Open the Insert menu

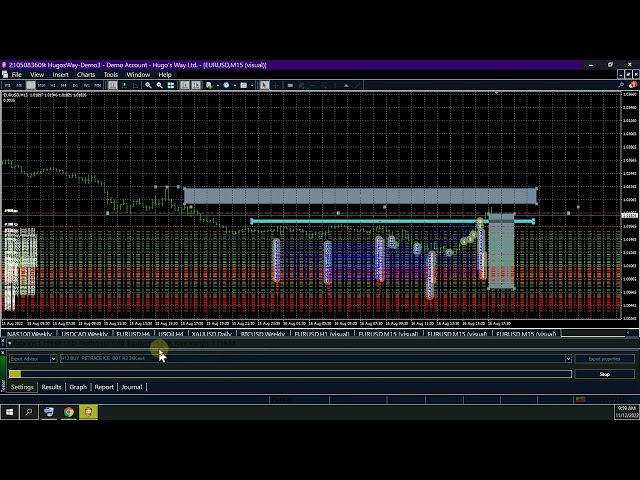(61, 74)
